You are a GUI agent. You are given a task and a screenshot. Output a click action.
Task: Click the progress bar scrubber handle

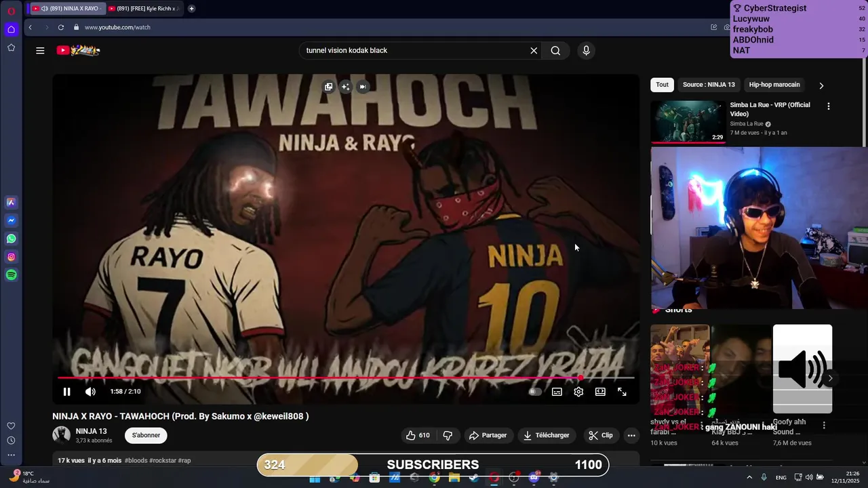(580, 378)
